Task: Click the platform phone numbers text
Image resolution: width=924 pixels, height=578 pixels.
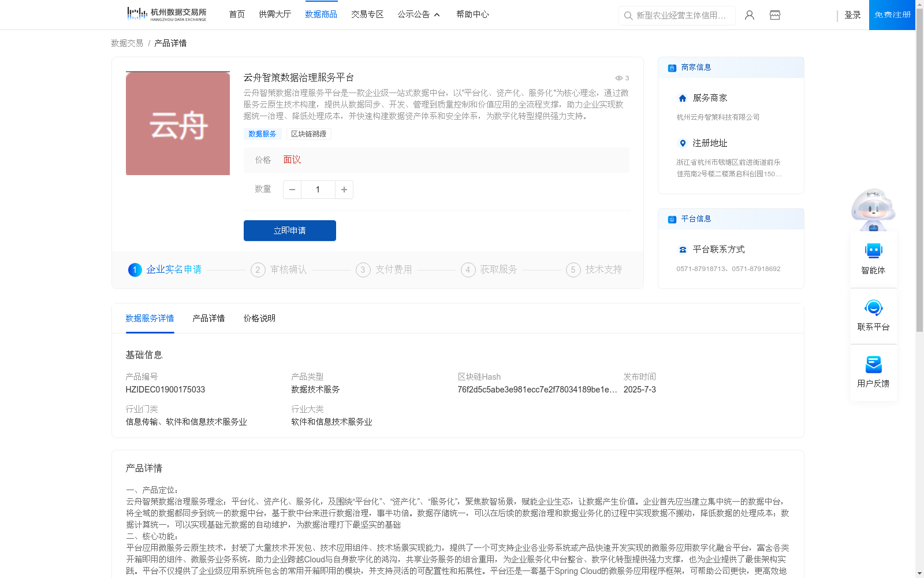Action: click(728, 269)
